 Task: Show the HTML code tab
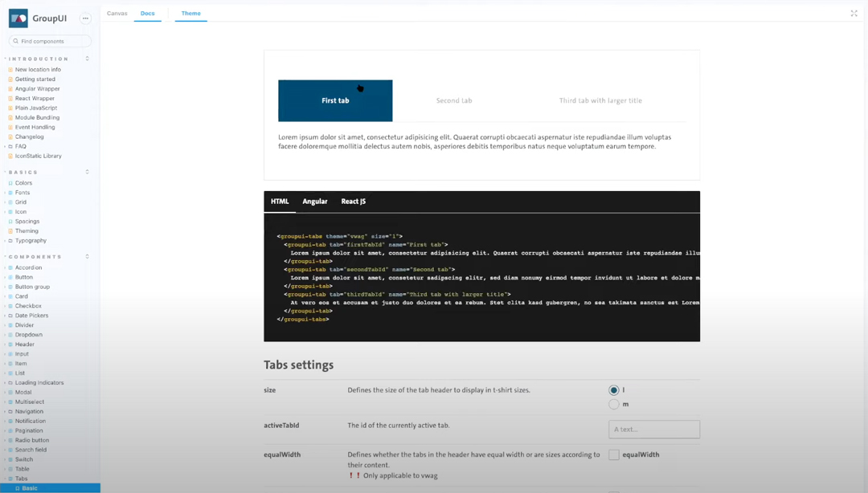click(x=280, y=202)
